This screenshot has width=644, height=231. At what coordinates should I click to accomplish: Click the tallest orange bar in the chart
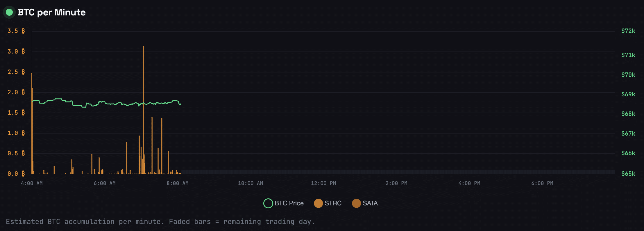point(144,87)
